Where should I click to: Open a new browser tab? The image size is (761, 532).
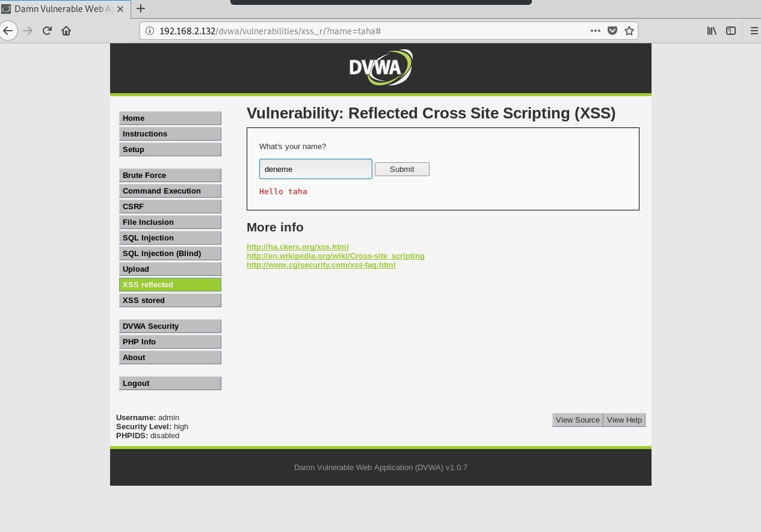click(141, 8)
